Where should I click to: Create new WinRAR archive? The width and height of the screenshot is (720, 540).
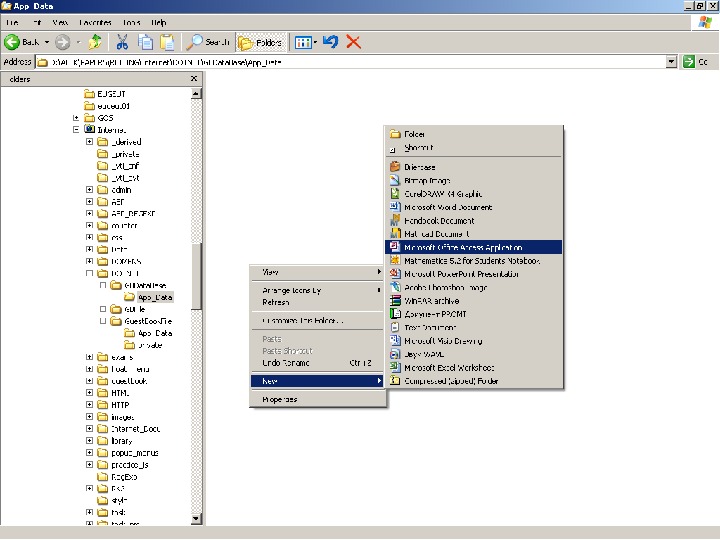431,300
